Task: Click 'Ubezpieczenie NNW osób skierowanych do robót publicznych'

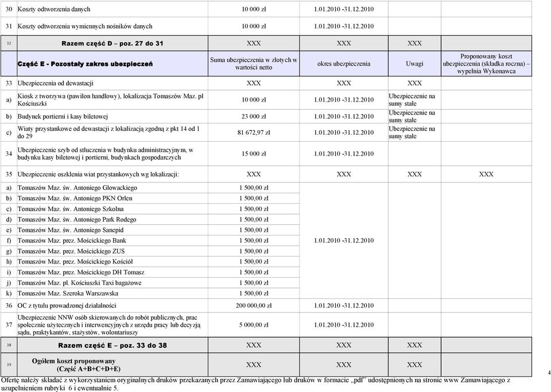Action: (x=109, y=325)
